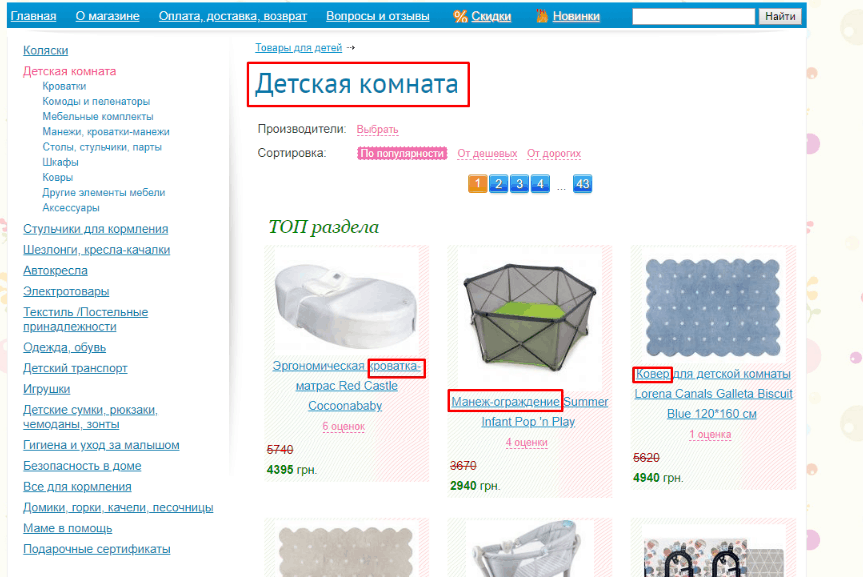Expand manufacturers with Выбрать link
Screen dimensions: 863x580
[x=377, y=129]
